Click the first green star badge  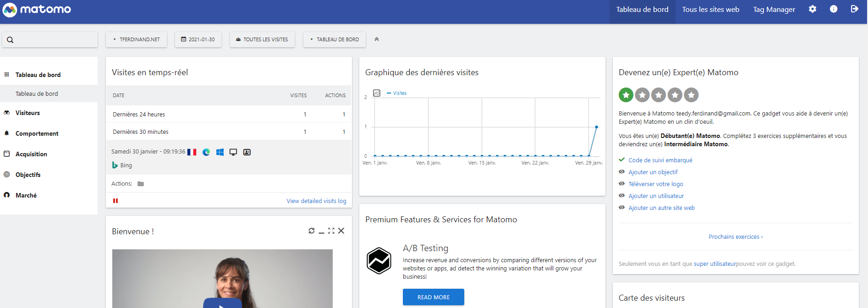pos(626,95)
